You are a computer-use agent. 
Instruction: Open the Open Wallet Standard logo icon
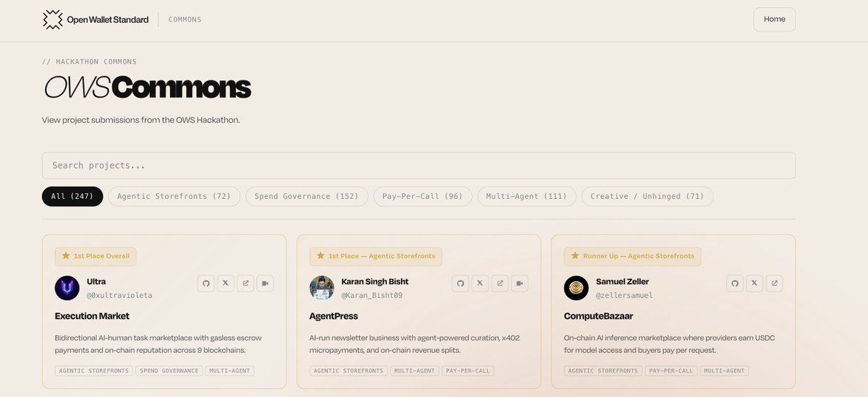(53, 20)
